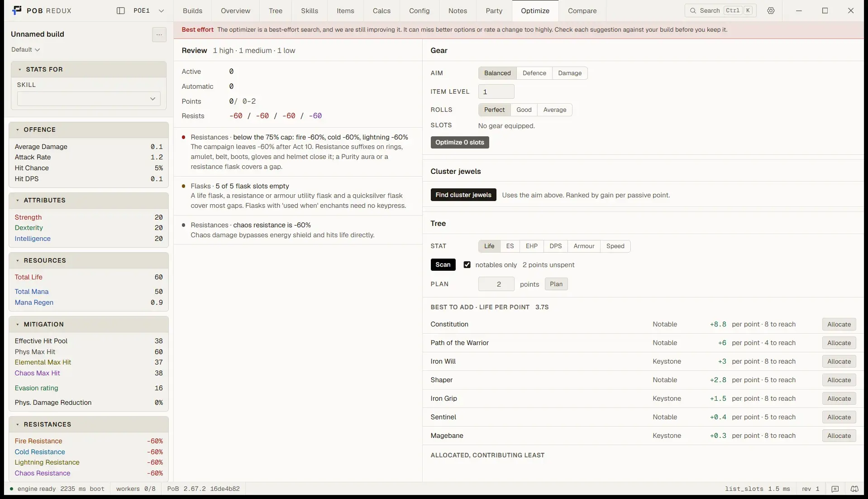The image size is (868, 499).
Task: Toggle the notables only checkbox
Action: pyautogui.click(x=467, y=265)
